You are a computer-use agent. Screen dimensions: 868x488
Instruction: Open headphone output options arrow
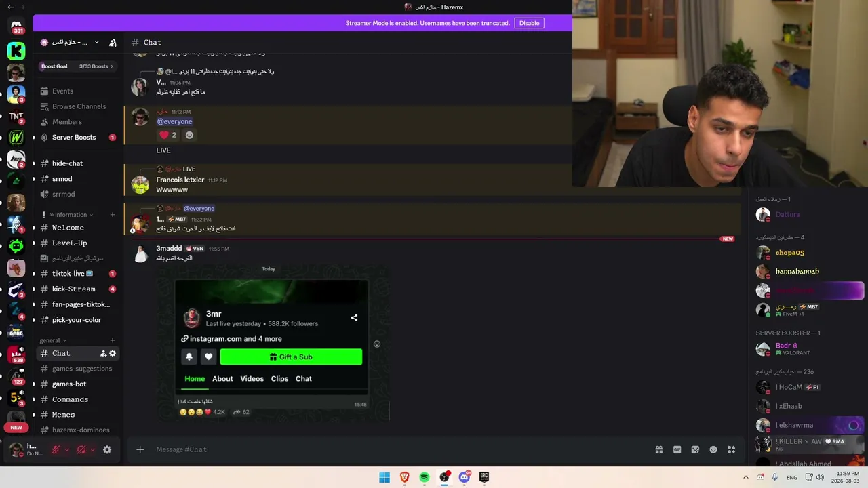pyautogui.click(x=92, y=449)
